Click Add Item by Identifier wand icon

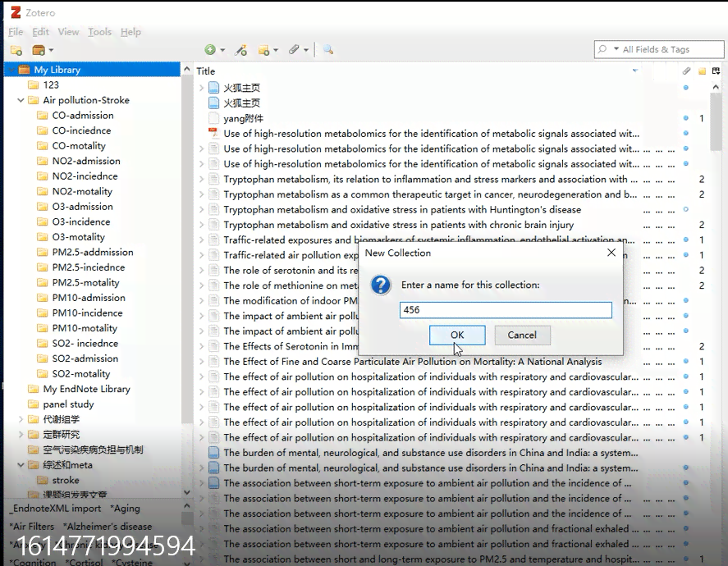click(x=241, y=50)
